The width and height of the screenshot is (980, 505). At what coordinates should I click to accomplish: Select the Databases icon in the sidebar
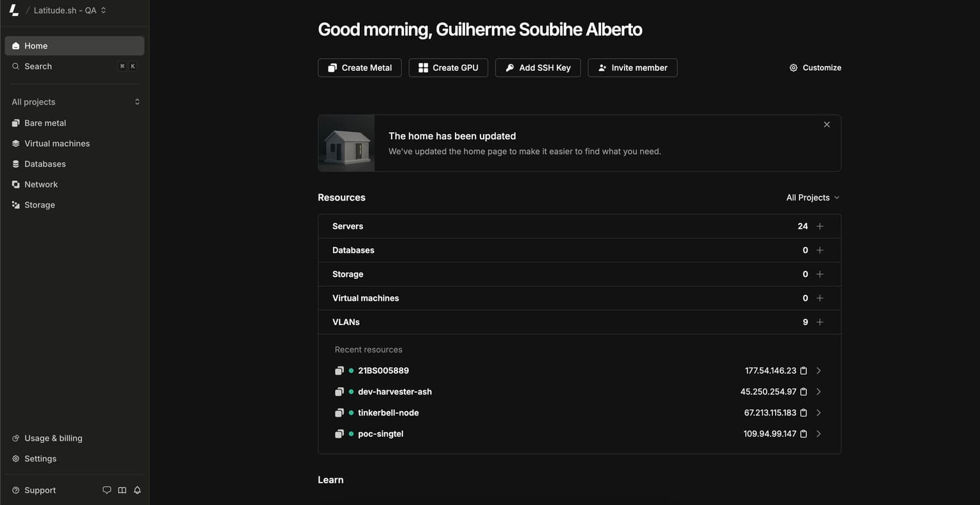pos(15,163)
